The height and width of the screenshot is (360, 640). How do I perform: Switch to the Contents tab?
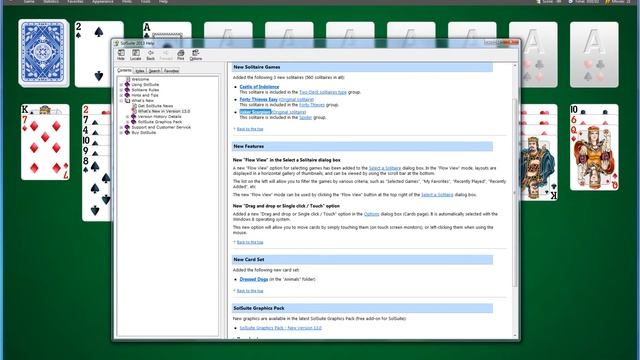(x=124, y=70)
